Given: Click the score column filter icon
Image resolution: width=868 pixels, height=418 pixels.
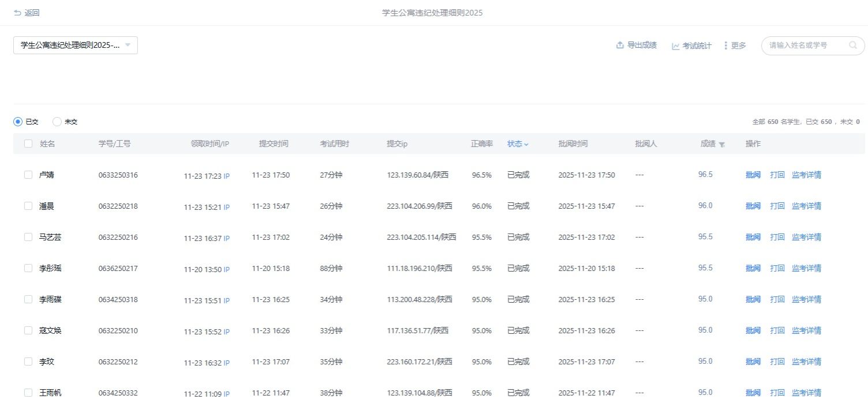Looking at the screenshot, I should click(x=722, y=144).
